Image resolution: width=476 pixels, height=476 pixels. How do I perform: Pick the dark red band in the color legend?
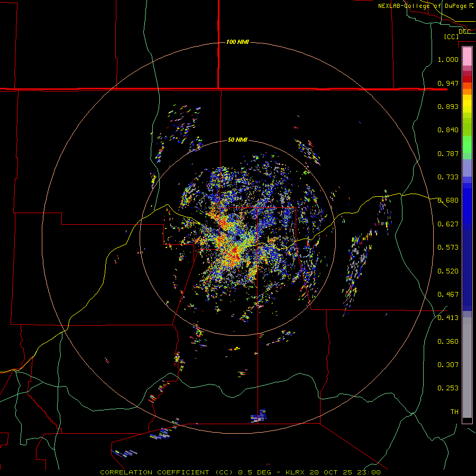467,79
